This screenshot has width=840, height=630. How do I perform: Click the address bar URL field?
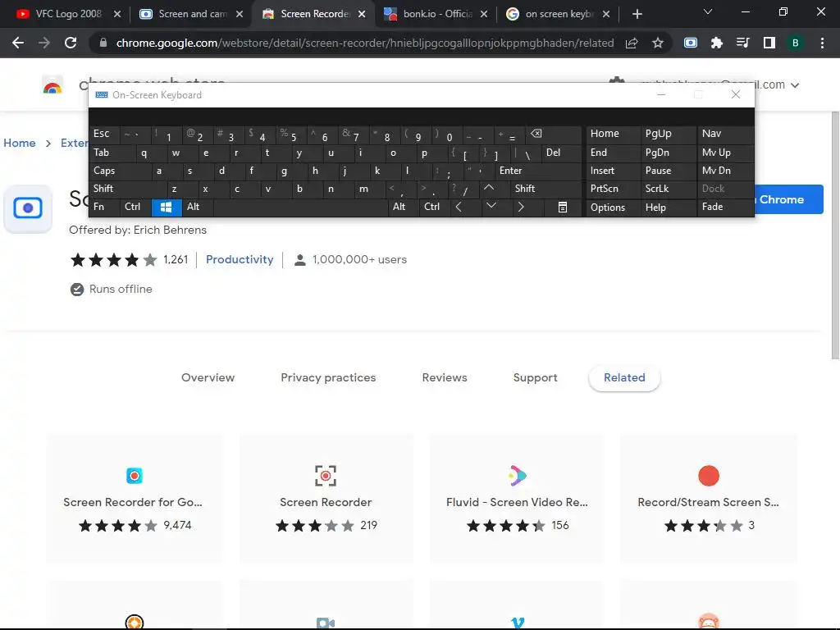click(x=364, y=43)
